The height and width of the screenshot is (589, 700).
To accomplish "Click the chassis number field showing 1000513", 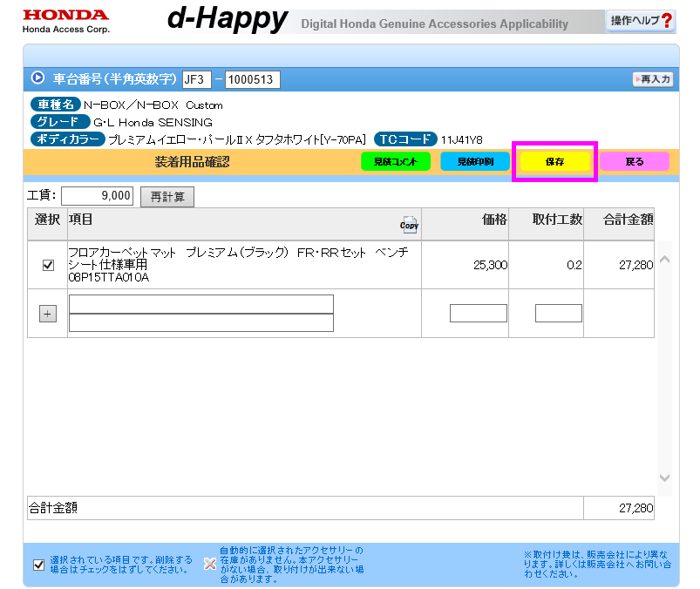I will pos(251,79).
